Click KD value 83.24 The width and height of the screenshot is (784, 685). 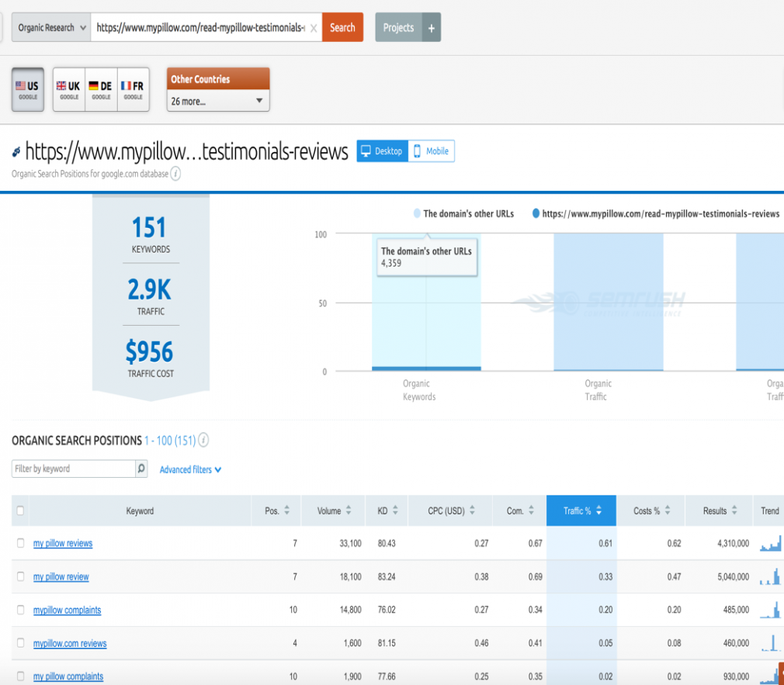point(387,576)
